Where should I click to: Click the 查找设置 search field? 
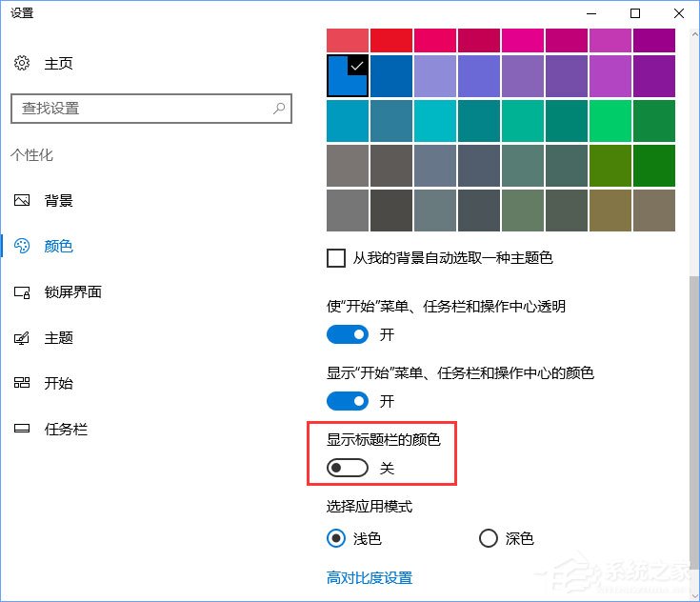[x=143, y=109]
